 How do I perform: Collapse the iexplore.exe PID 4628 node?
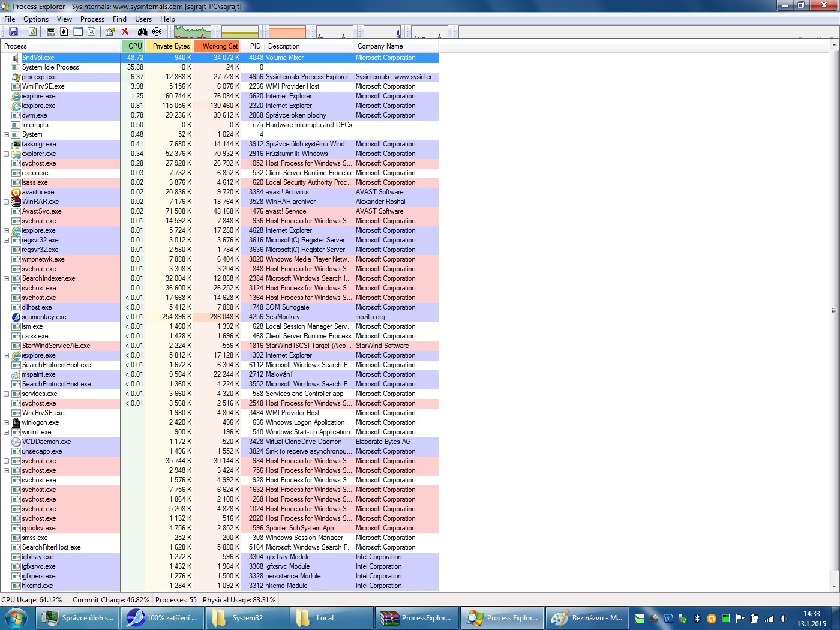6,230
